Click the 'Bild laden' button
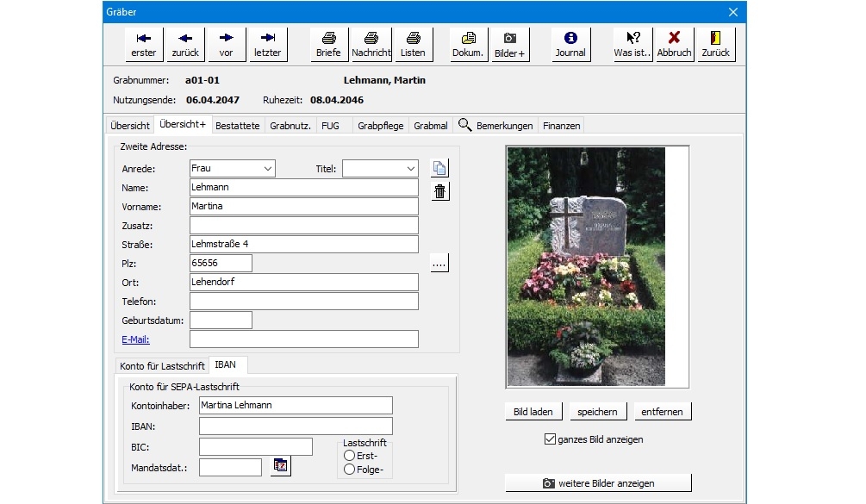 (533, 412)
